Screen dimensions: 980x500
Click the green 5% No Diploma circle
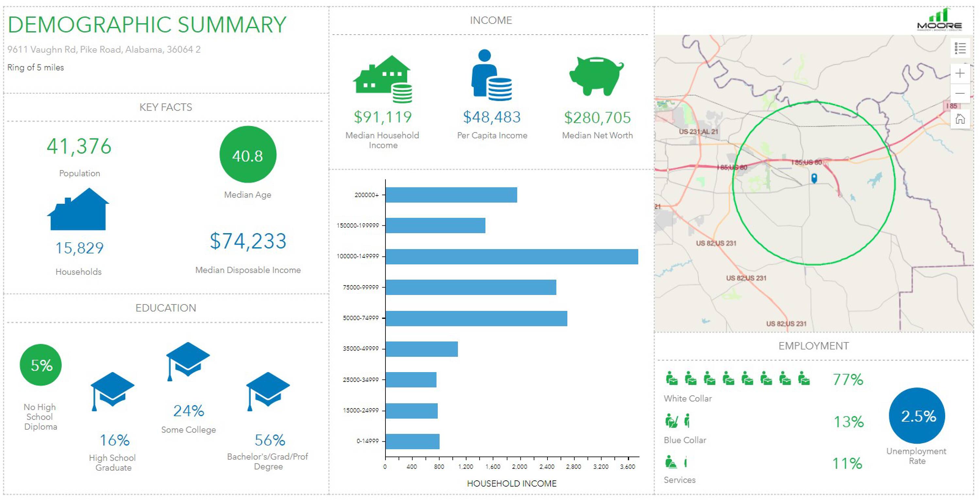click(x=41, y=365)
